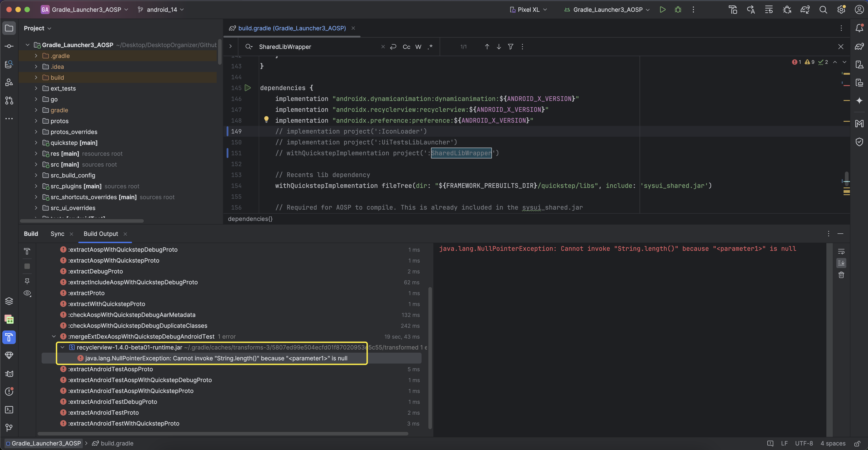The image size is (868, 450).
Task: Open the Build tool window hammer icon
Action: 9,337
